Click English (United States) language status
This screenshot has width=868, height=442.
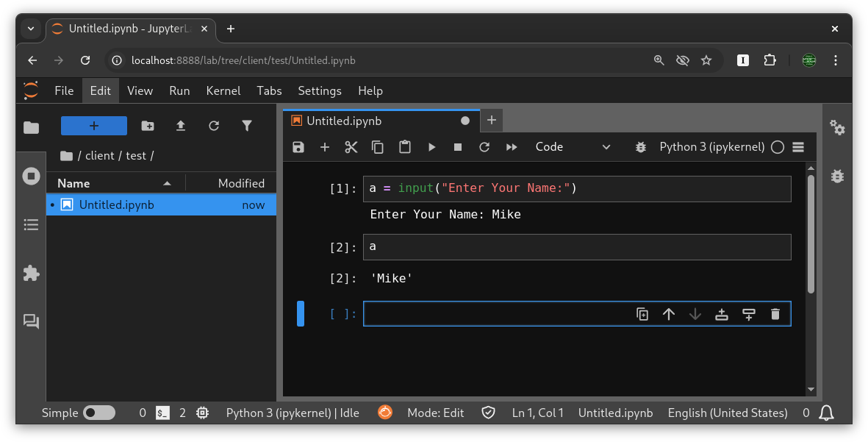pyautogui.click(x=728, y=413)
